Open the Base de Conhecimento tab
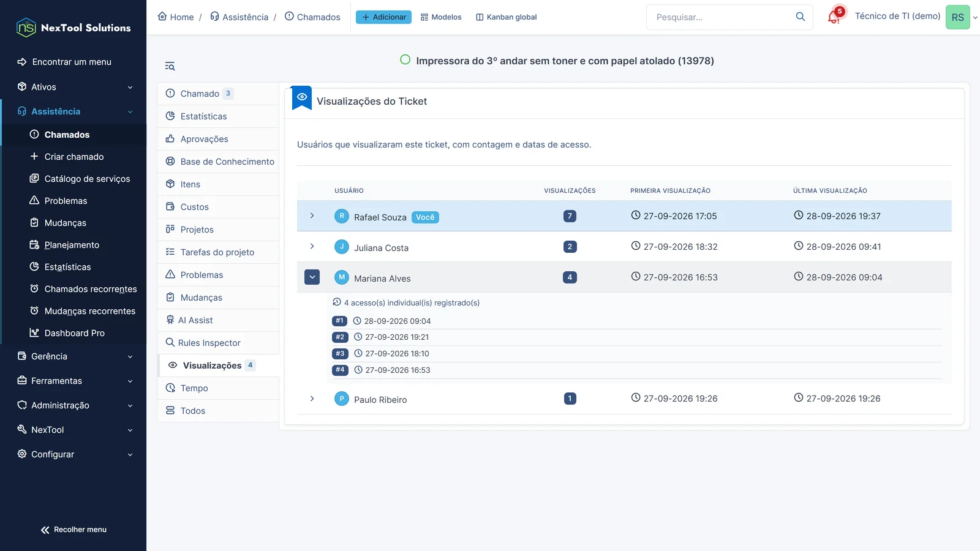980x551 pixels. pos(218,162)
